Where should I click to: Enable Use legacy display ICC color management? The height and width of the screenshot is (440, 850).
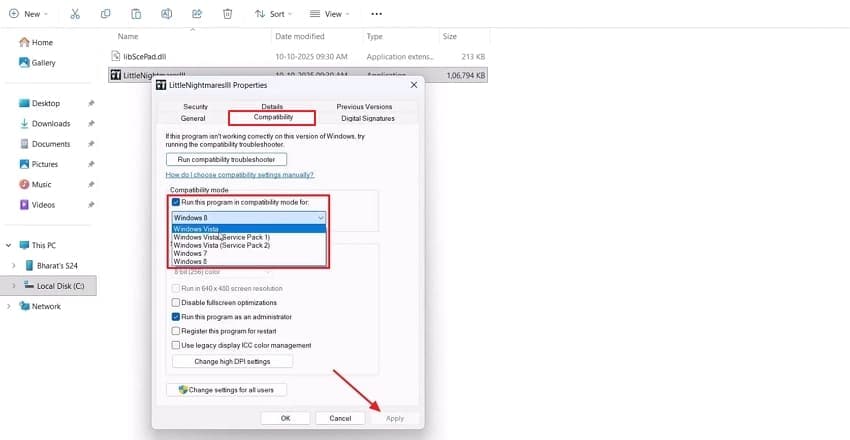(x=176, y=345)
